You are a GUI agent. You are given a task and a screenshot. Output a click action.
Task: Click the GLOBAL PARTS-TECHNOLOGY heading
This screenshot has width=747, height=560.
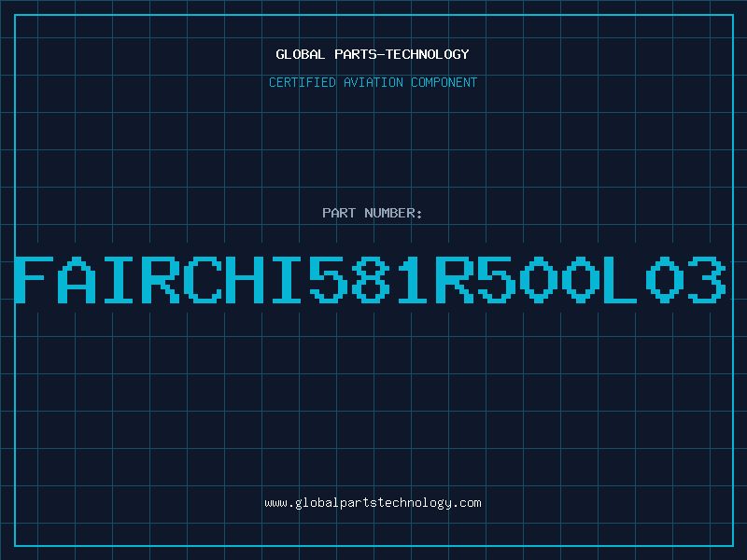click(373, 54)
